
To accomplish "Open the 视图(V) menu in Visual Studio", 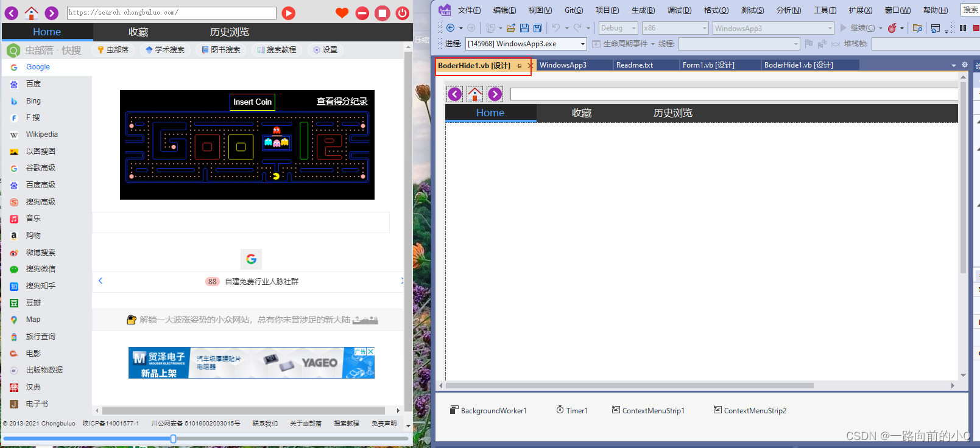I will click(x=540, y=10).
